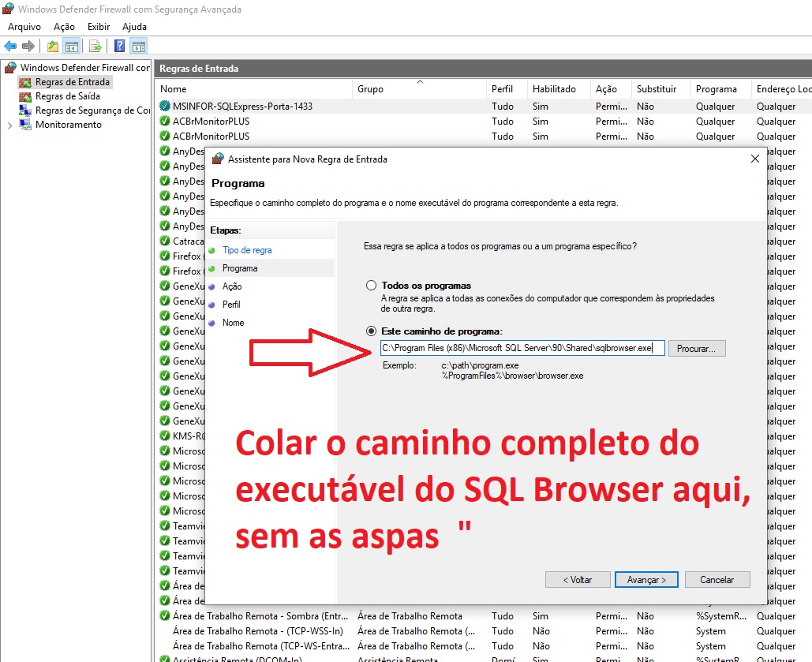Click the Export List toolbar icon
Viewport: 812px width, 662px height.
pos(95,46)
